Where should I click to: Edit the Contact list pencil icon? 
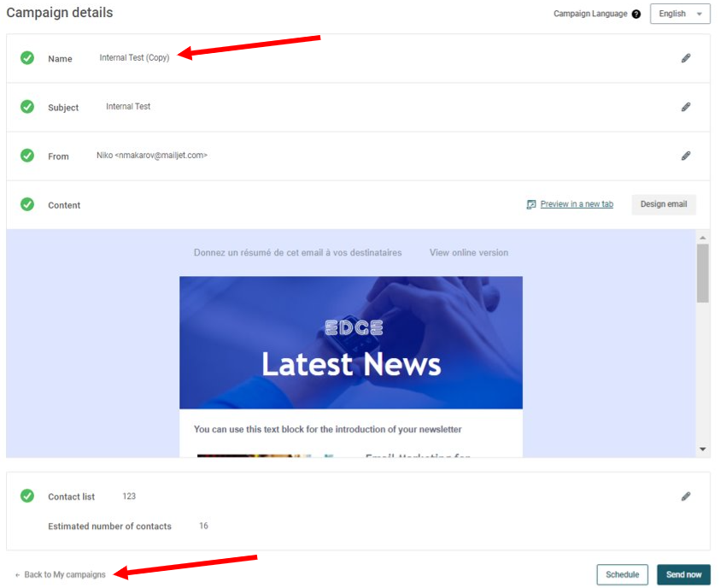pos(686,496)
